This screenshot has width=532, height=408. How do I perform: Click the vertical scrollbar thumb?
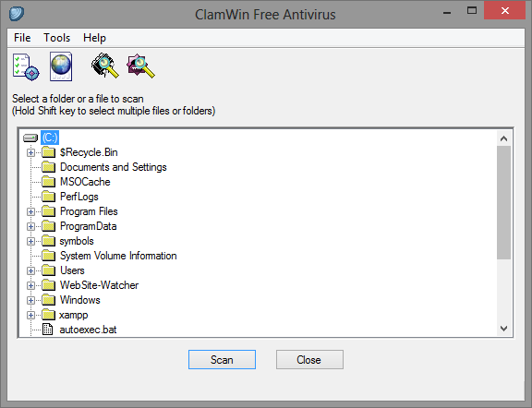tap(504, 203)
